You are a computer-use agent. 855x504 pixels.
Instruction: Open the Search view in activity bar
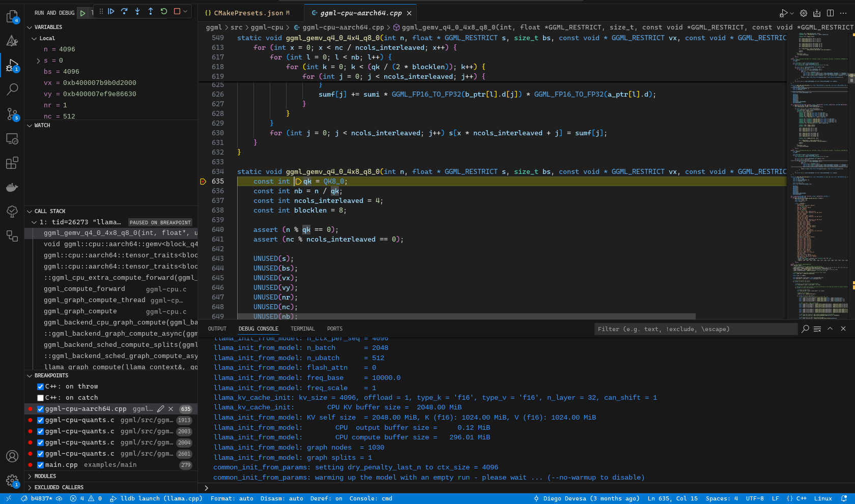click(12, 90)
